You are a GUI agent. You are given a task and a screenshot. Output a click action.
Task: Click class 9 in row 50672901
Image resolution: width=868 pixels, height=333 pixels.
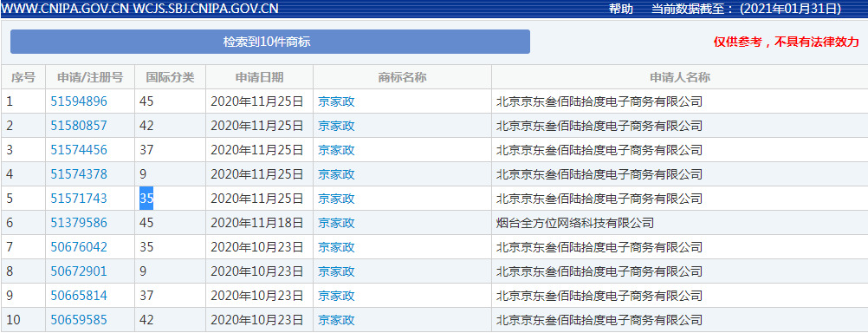pyautogui.click(x=143, y=271)
